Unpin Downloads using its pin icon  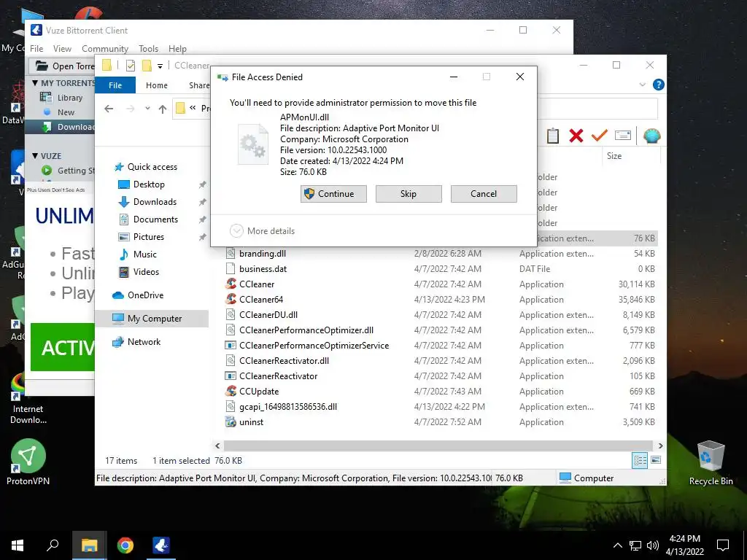click(x=203, y=202)
